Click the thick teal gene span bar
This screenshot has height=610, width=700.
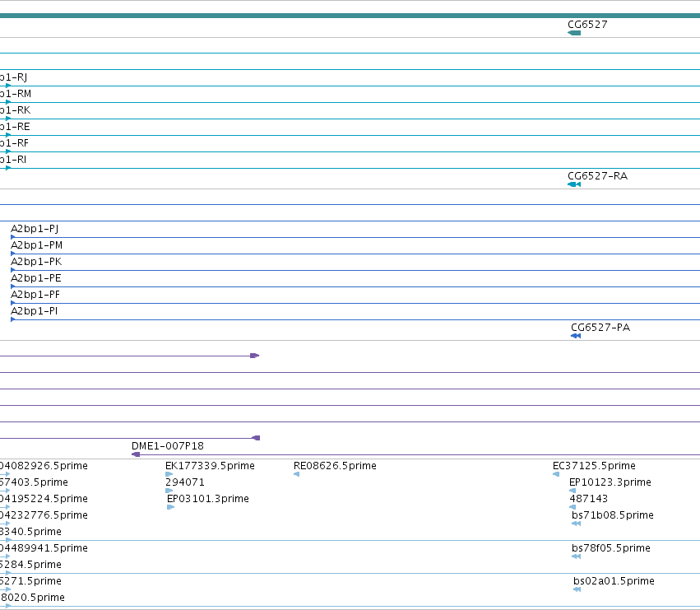click(x=350, y=16)
